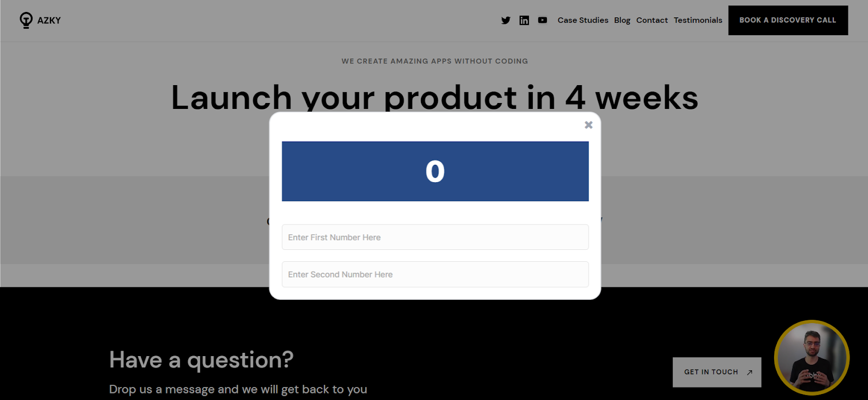
Task: Open the Contact nav link
Action: coord(652,20)
